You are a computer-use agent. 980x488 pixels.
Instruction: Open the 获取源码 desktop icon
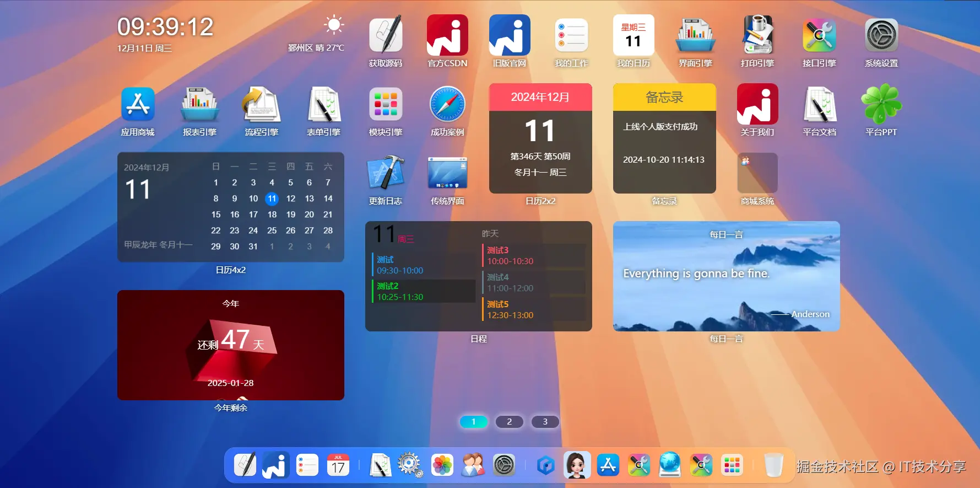[x=386, y=35]
